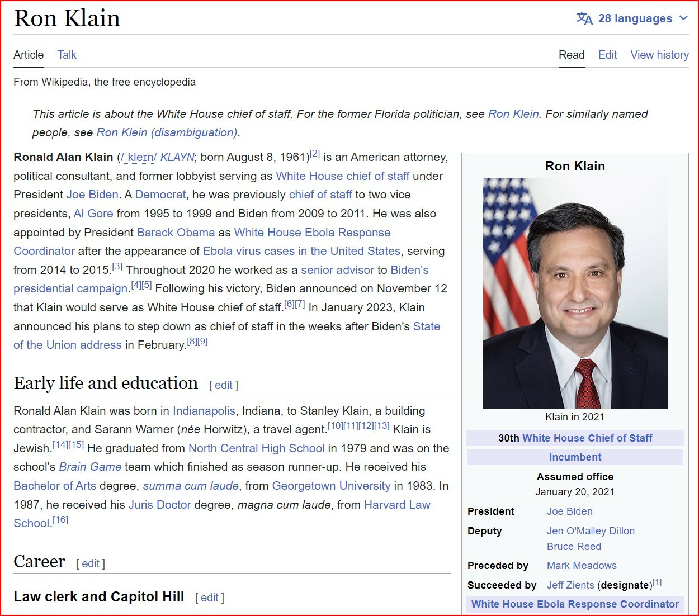This screenshot has height=616, width=699.
Task: Select the Article tab
Action: coord(29,55)
